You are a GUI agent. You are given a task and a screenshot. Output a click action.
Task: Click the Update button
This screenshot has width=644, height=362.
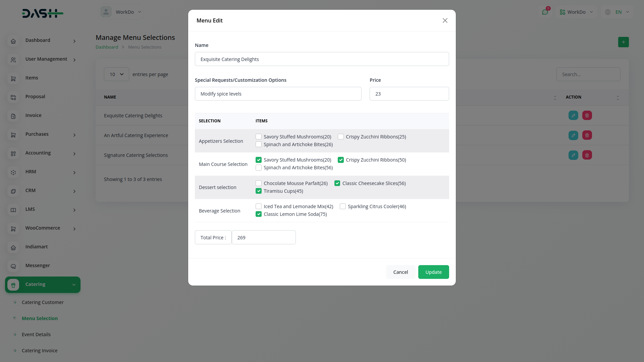(433, 272)
